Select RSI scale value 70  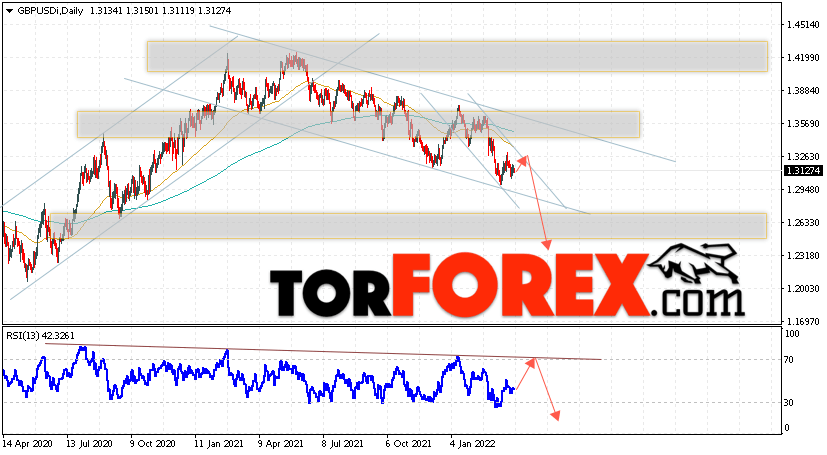(x=789, y=360)
